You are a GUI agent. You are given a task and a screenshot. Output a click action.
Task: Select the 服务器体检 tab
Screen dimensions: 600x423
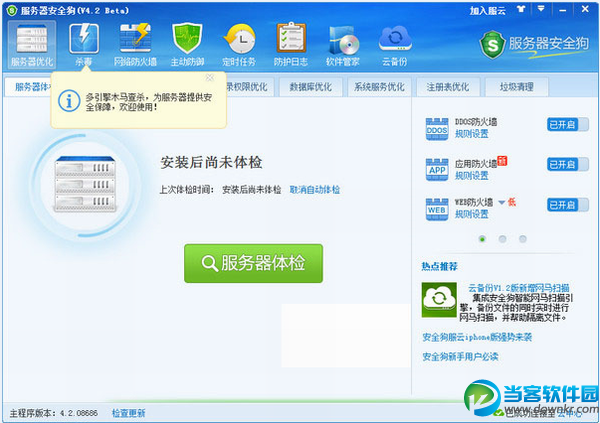(29, 87)
